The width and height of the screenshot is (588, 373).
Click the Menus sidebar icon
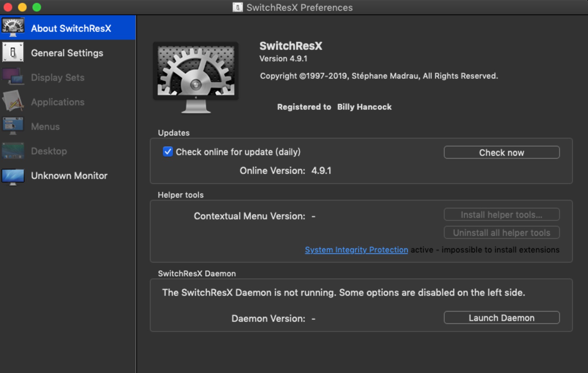tap(13, 126)
